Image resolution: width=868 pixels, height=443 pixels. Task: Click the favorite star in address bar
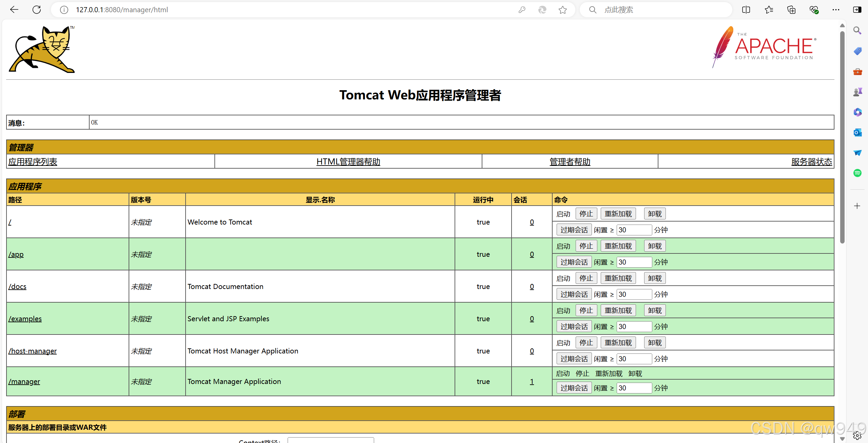coord(563,10)
